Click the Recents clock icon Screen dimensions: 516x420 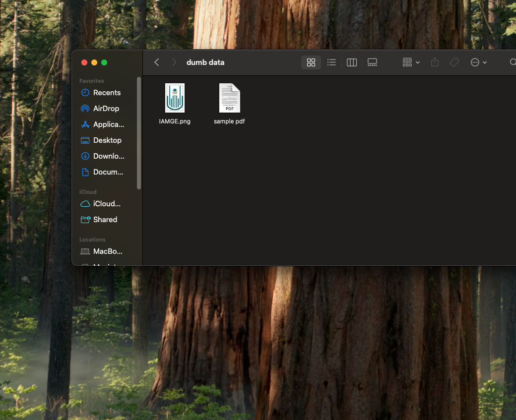pyautogui.click(x=85, y=93)
